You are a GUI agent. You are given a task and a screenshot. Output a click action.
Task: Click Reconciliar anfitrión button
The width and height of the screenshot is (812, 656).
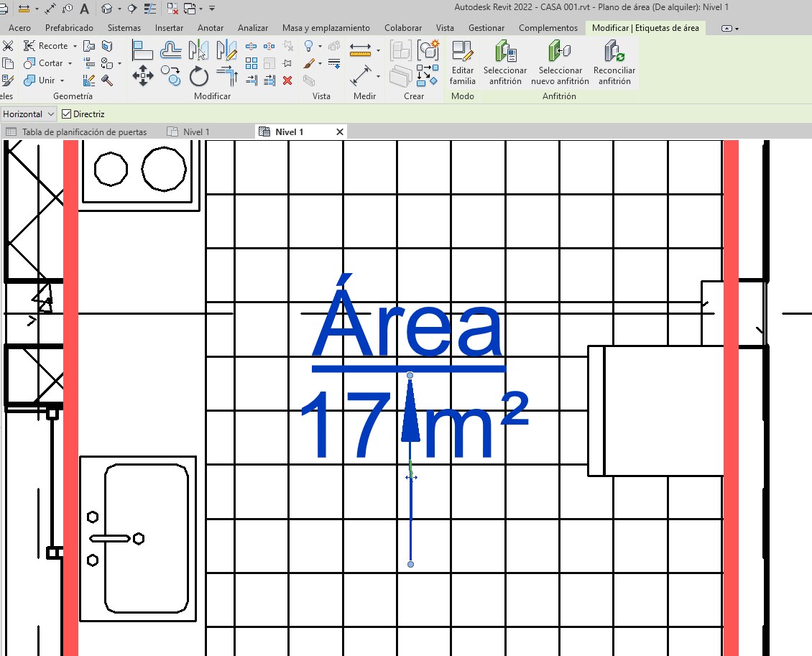tap(614, 63)
